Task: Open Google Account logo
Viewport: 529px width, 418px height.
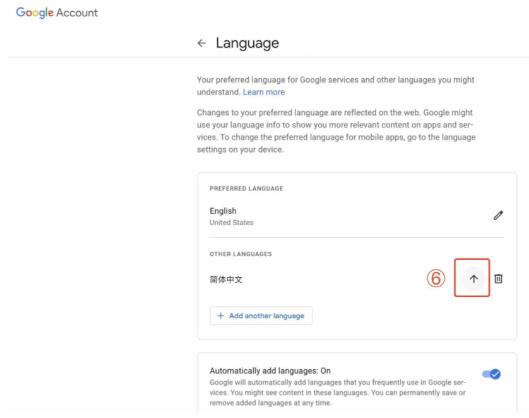Action: click(57, 13)
